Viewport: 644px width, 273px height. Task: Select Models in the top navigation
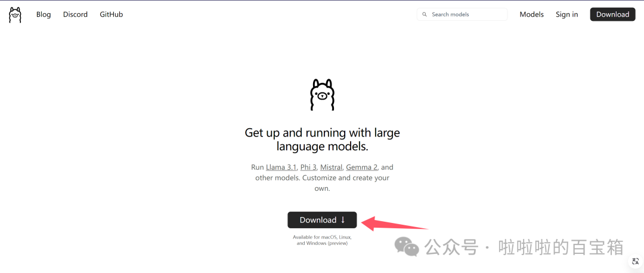pyautogui.click(x=531, y=14)
